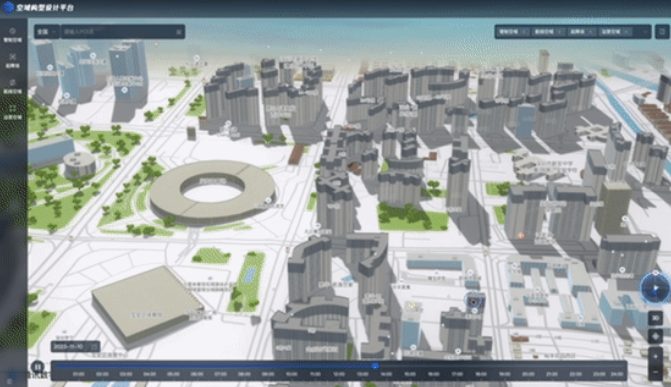Select the dashed-square tool at sidebar bottom
The height and width of the screenshot is (387, 671).
[12, 108]
